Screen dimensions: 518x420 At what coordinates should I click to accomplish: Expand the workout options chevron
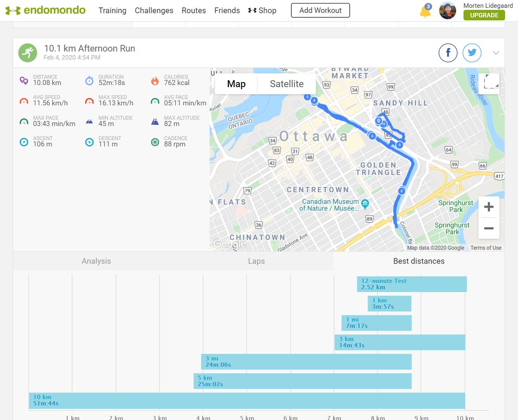pos(496,53)
